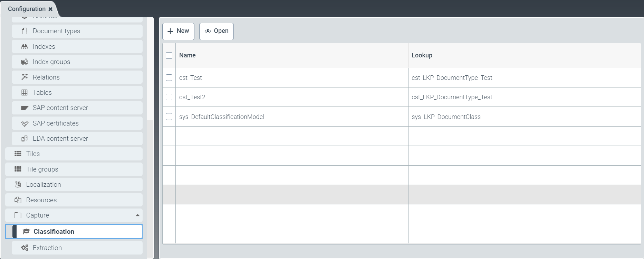644x259 pixels.
Task: Collapse the Capture section arrow
Action: [137, 215]
